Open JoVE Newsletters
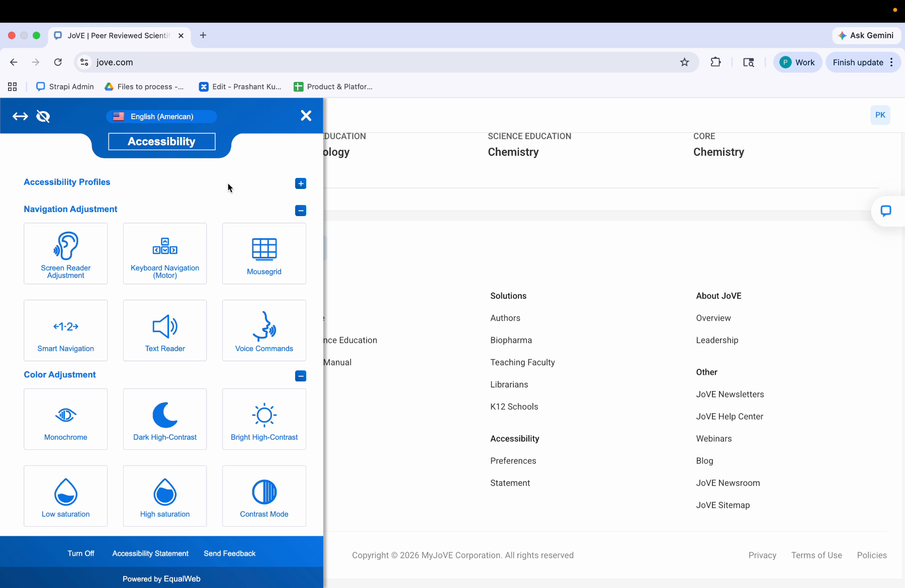 [730, 395]
